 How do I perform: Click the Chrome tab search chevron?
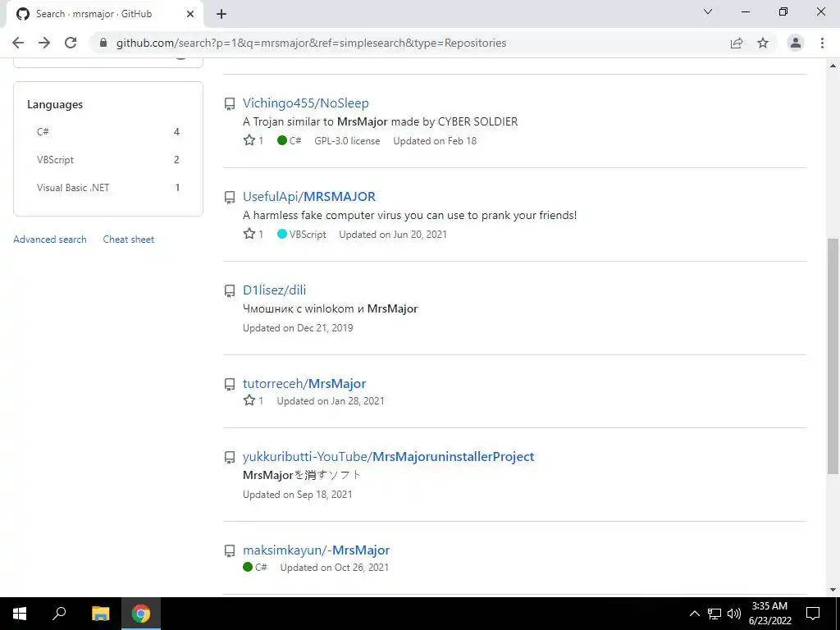click(708, 11)
